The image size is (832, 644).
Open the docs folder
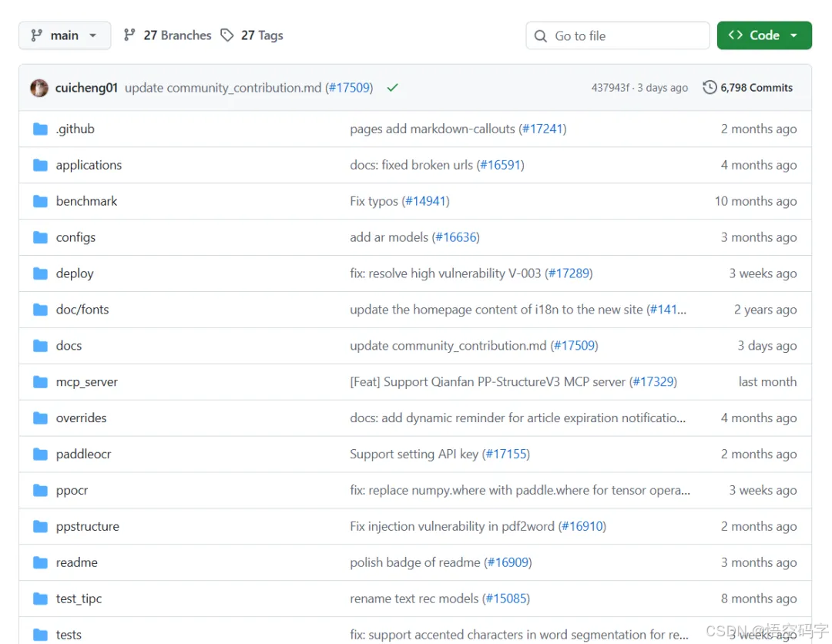[69, 346]
